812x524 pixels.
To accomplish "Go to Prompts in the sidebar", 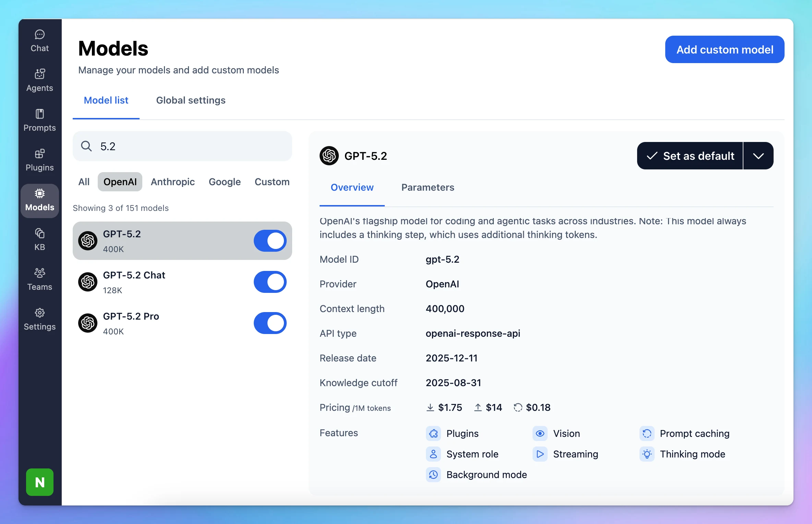I will point(40,120).
